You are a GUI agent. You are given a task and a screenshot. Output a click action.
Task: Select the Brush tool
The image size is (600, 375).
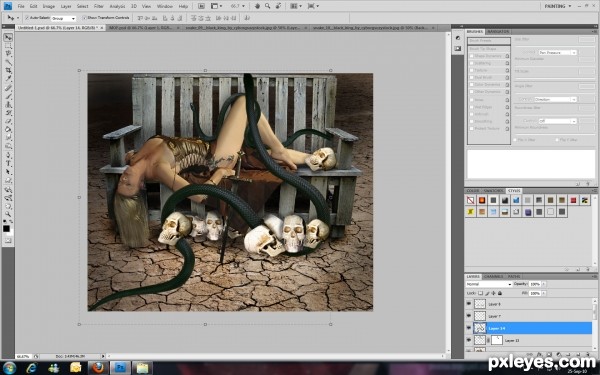(x=8, y=96)
